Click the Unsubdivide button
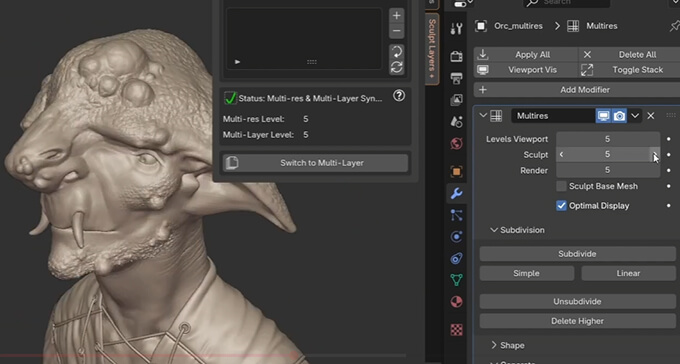The height and width of the screenshot is (364, 680). click(577, 302)
